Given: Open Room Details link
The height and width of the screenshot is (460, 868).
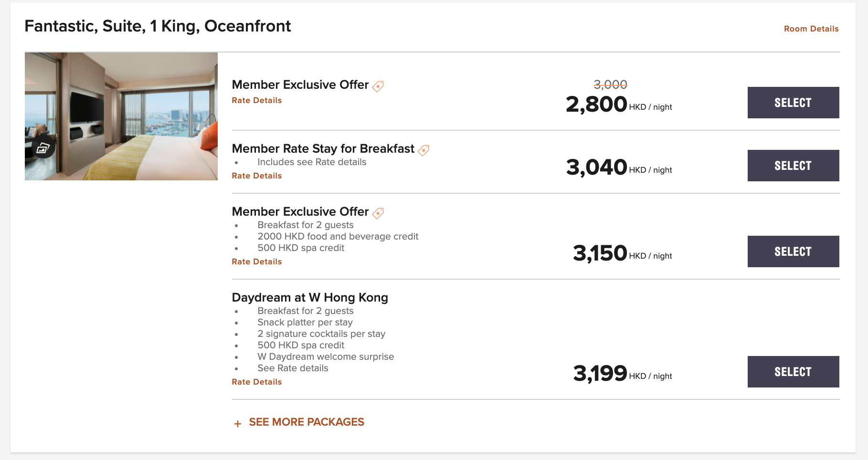Looking at the screenshot, I should click(x=811, y=29).
